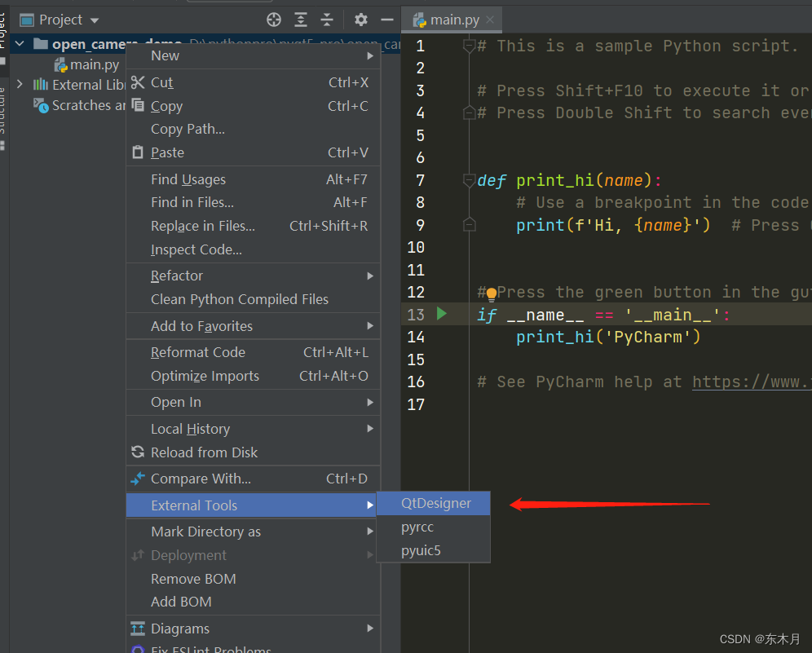Select QtDesigner from External Tools submenu
Image resolution: width=812 pixels, height=653 pixels.
pos(434,503)
